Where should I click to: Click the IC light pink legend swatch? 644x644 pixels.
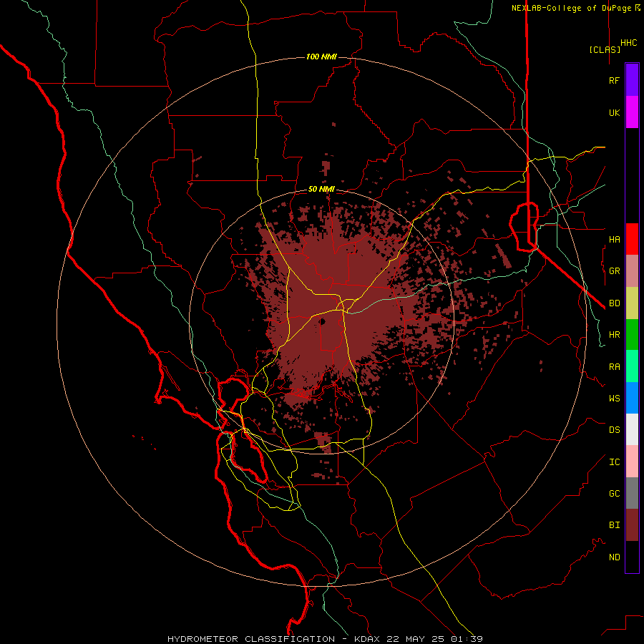[632, 462]
